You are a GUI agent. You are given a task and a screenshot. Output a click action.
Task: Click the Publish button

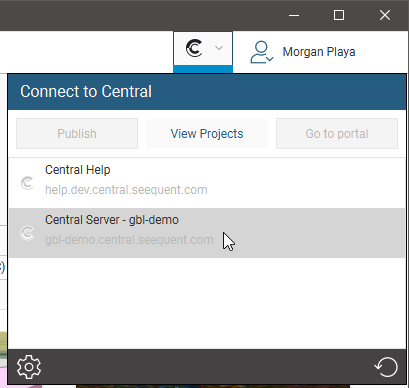tap(77, 134)
